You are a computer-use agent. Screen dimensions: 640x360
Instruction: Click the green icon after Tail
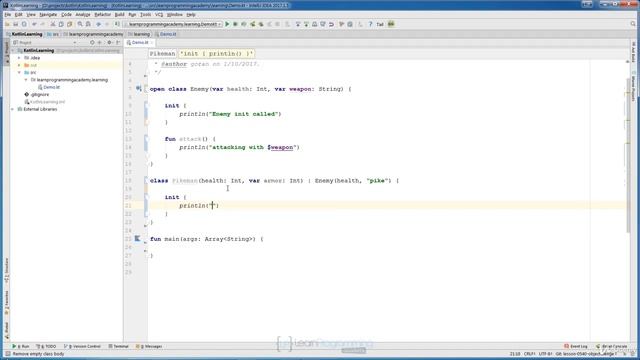391,24
